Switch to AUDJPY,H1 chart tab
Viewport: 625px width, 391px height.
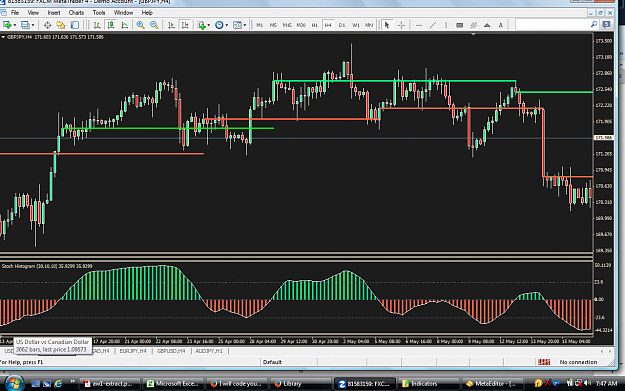[209, 351]
